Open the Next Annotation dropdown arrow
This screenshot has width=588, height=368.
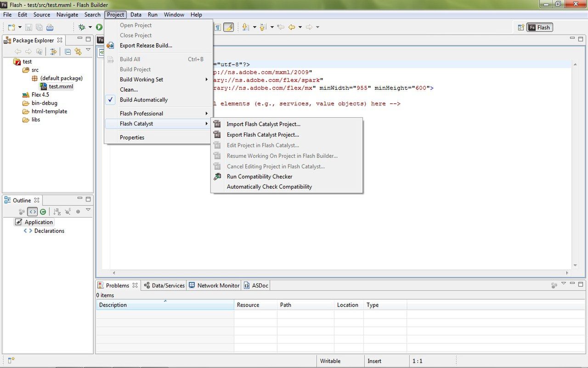pos(254,27)
